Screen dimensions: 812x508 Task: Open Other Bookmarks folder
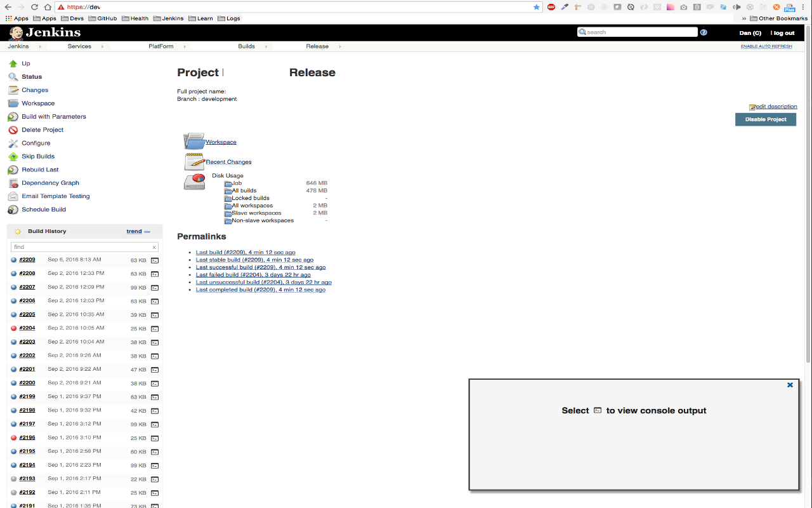tap(778, 18)
